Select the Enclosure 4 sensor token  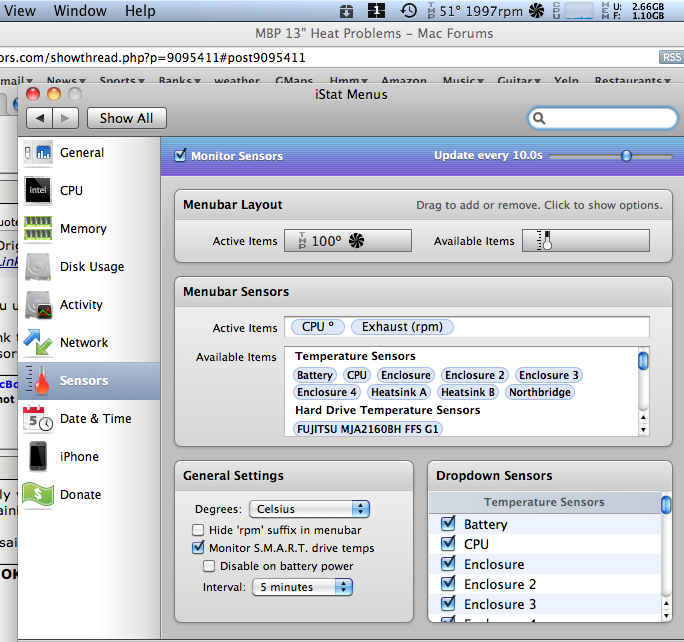click(326, 392)
